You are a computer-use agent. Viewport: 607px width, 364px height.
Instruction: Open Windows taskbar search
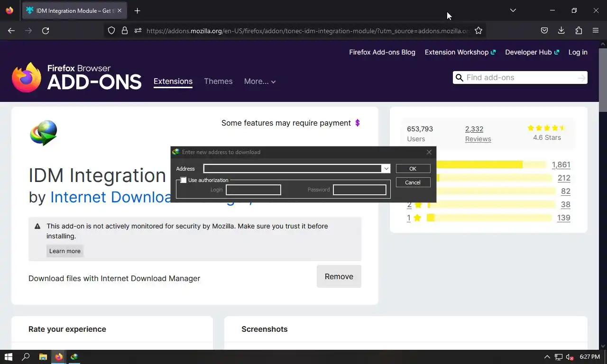pyautogui.click(x=26, y=357)
